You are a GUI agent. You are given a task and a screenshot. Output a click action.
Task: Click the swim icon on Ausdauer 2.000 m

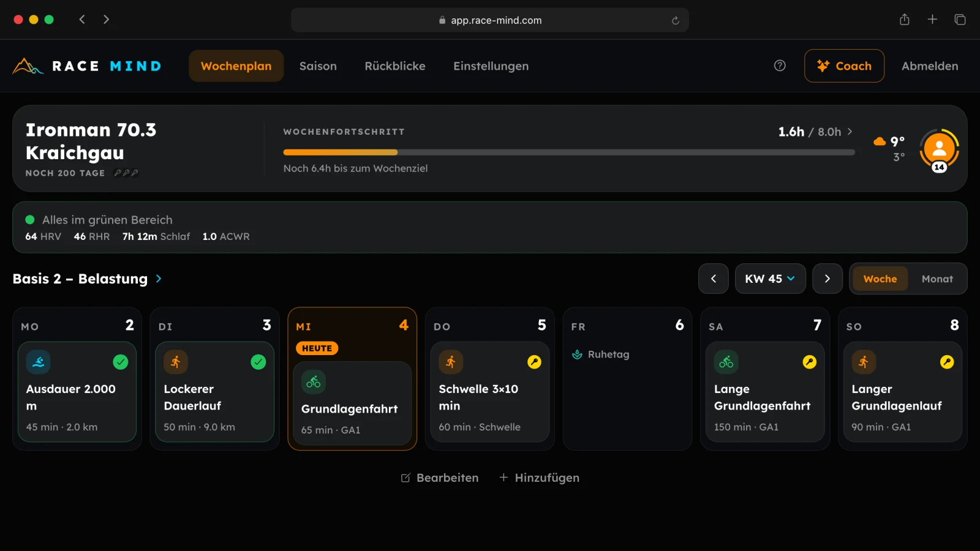tap(38, 362)
